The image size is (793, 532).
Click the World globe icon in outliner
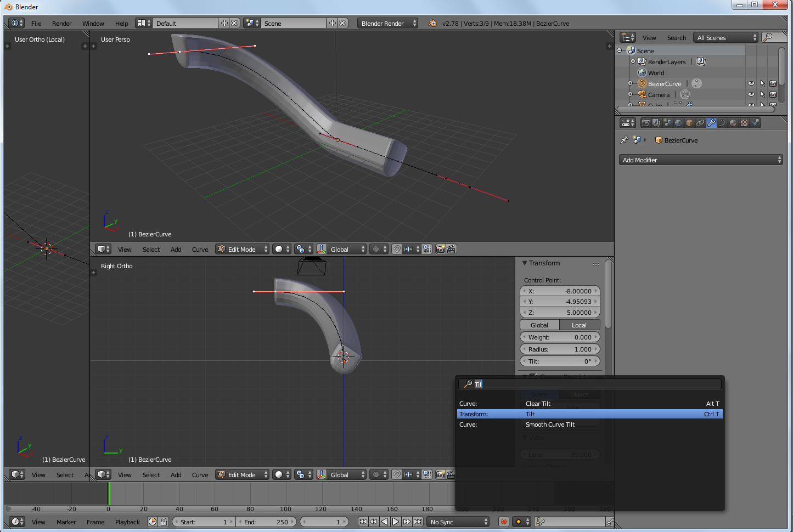[x=642, y=72]
